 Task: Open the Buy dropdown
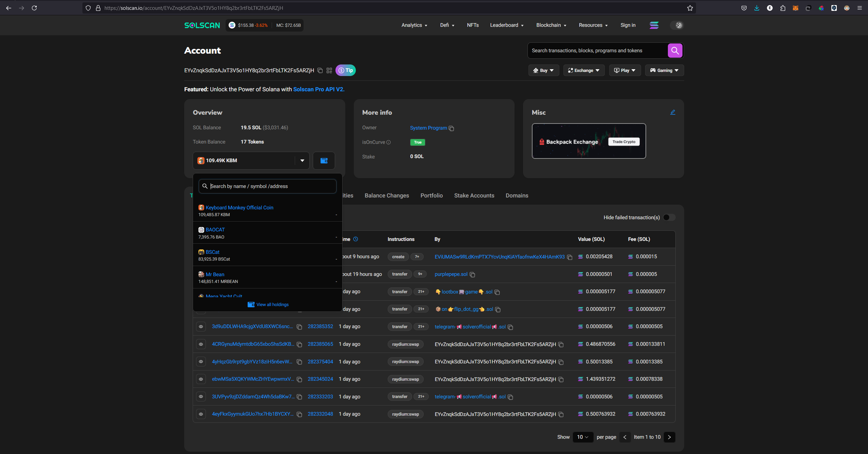543,70
